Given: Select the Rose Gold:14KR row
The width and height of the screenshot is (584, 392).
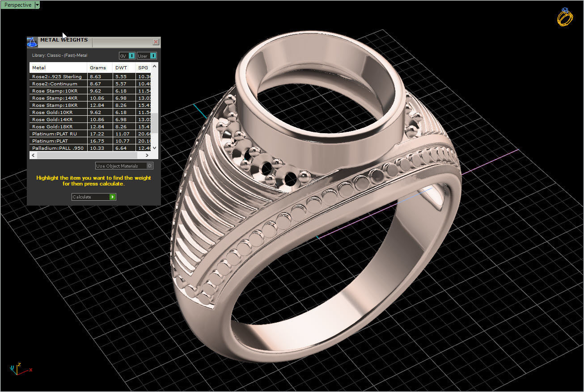Looking at the screenshot, I should [x=90, y=120].
